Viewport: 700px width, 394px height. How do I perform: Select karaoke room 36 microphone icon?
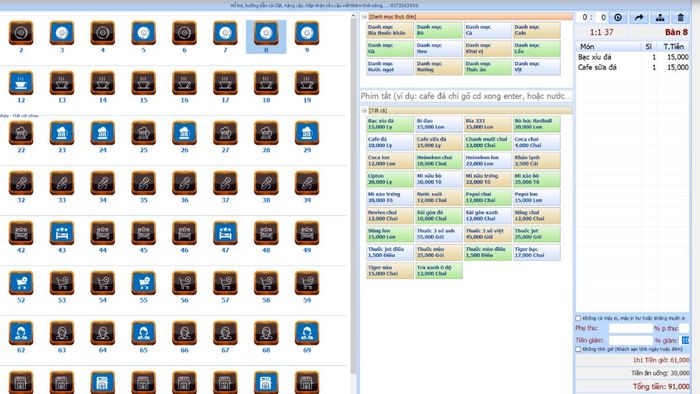click(x=184, y=183)
